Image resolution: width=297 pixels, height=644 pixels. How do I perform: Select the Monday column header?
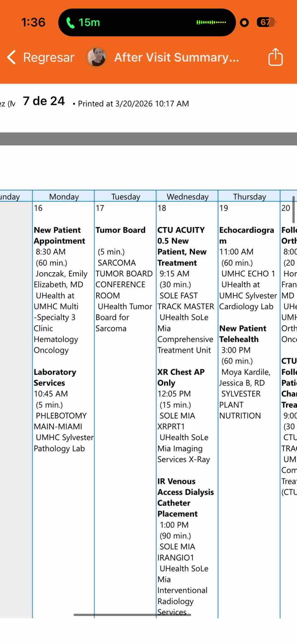point(64,197)
